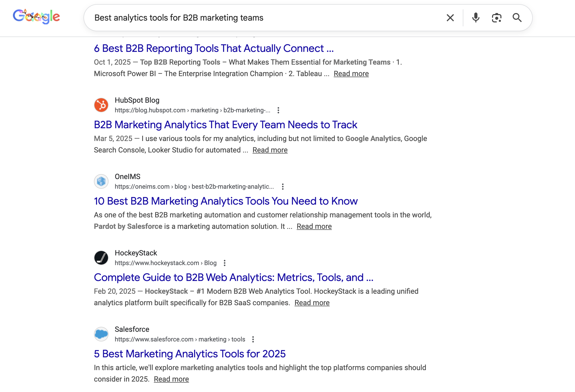Open more options for HubSpot result
The width and height of the screenshot is (575, 392).
tap(278, 110)
